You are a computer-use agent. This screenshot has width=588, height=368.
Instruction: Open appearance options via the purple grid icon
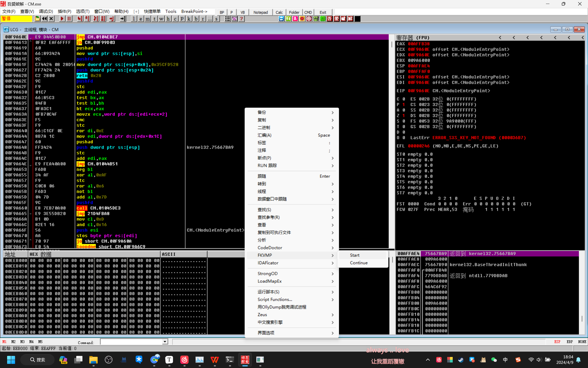(x=235, y=19)
